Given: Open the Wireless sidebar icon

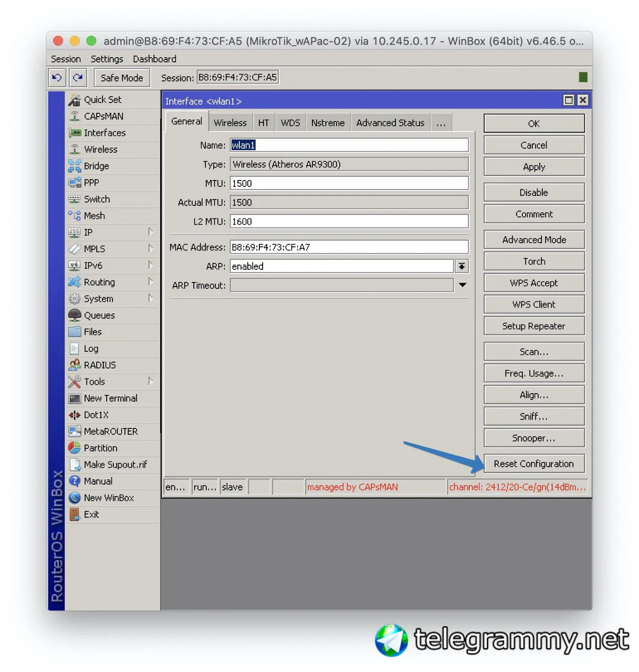Looking at the screenshot, I should (75, 150).
